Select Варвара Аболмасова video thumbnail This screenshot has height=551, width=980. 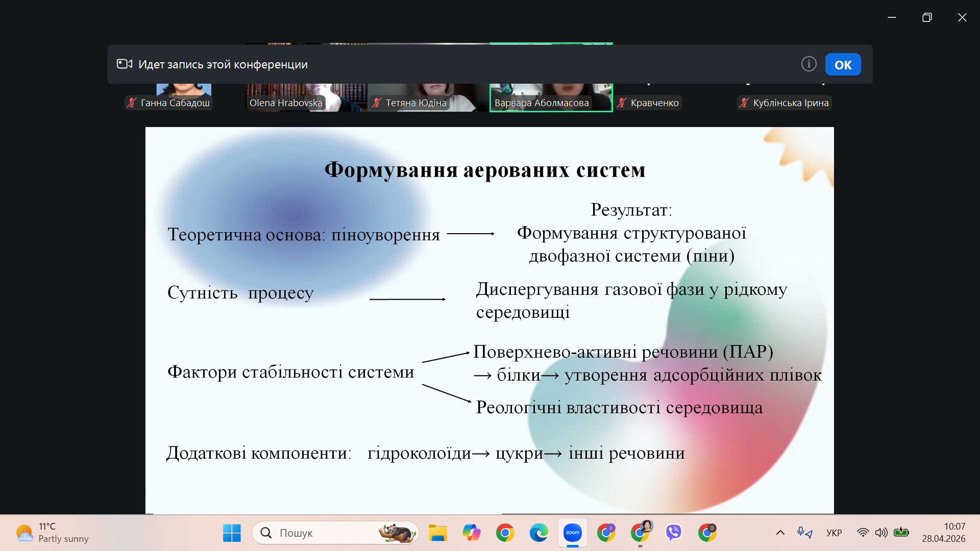click(x=551, y=97)
